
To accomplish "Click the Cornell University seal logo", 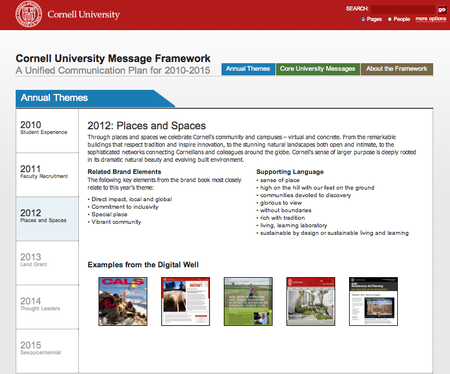I will pos(29,14).
